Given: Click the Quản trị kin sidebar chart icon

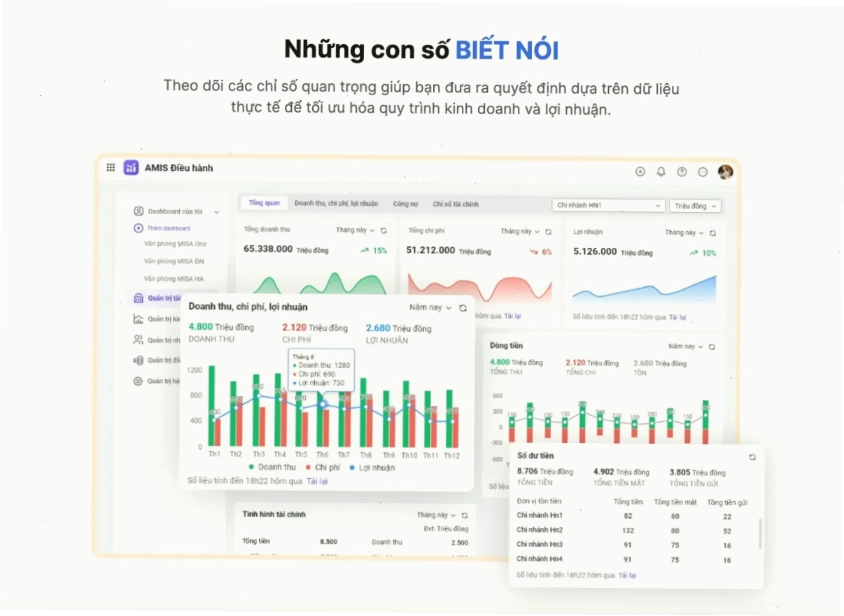Looking at the screenshot, I should click(138, 318).
